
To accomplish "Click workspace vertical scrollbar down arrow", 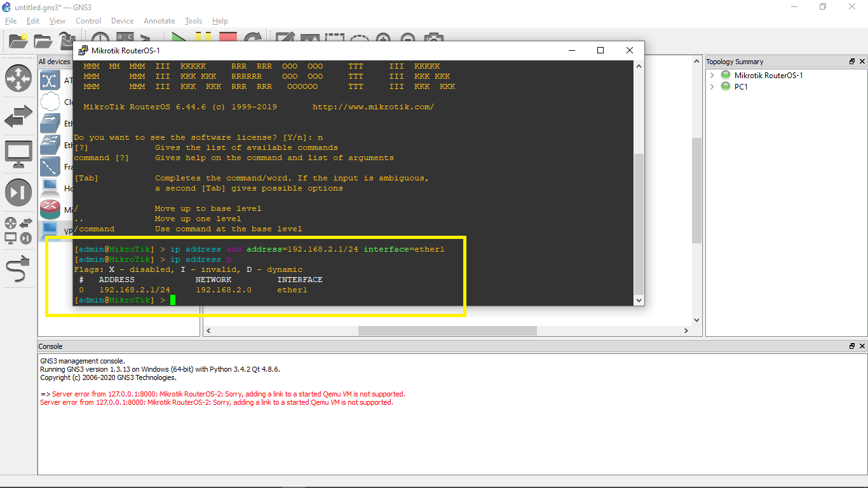I will point(696,320).
